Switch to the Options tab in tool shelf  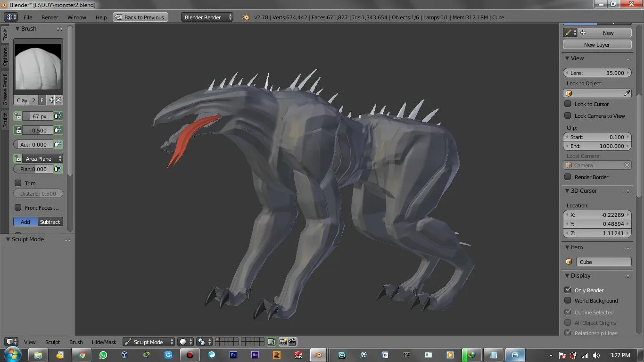(x=5, y=56)
